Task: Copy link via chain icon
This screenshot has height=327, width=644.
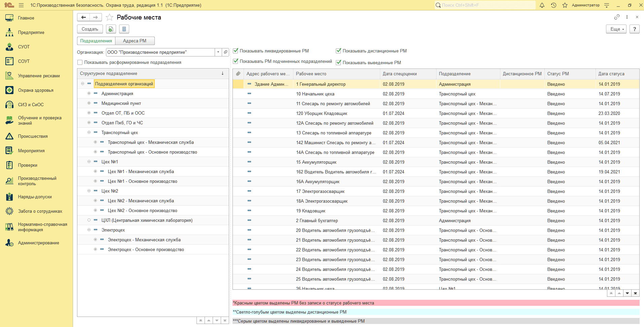Action: coord(617,17)
